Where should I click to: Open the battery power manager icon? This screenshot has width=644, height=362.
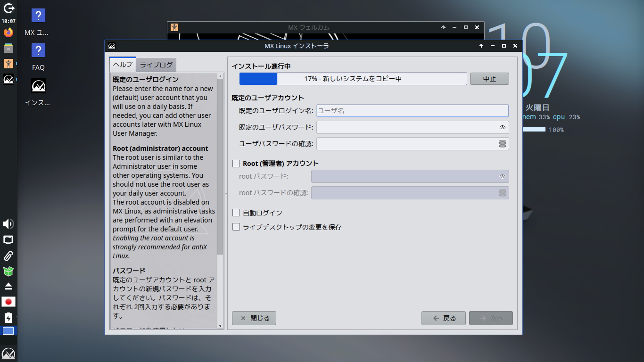(8, 317)
